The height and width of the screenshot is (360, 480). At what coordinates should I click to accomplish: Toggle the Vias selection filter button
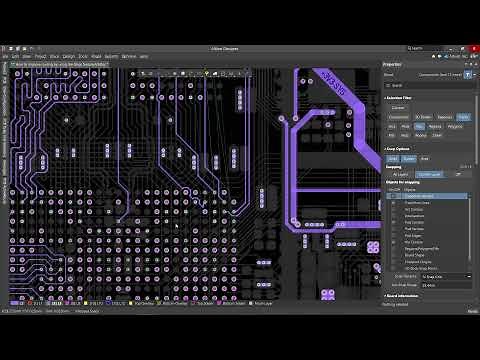(x=420, y=127)
